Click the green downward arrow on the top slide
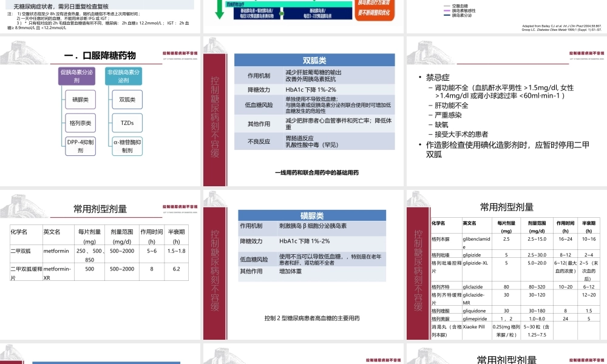This screenshot has width=607, height=364. [219, 9]
